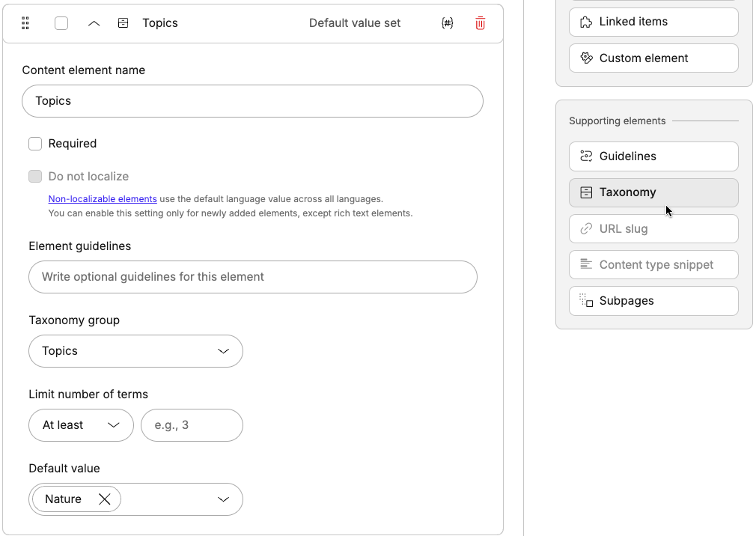Image resolution: width=756 pixels, height=536 pixels.
Task: Click the codename {#} icon on Topics element
Action: tap(447, 23)
